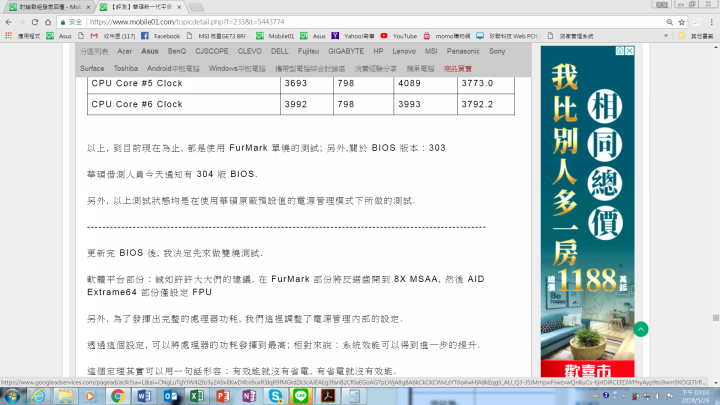The image size is (720, 405).
Task: Click the table value 3773.0
Action: pos(477,83)
